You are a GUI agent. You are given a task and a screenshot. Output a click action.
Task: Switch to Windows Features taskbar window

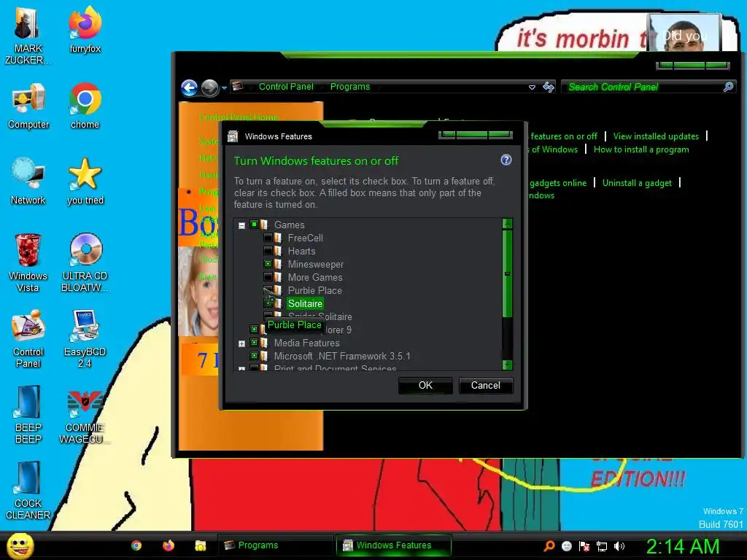pos(393,545)
